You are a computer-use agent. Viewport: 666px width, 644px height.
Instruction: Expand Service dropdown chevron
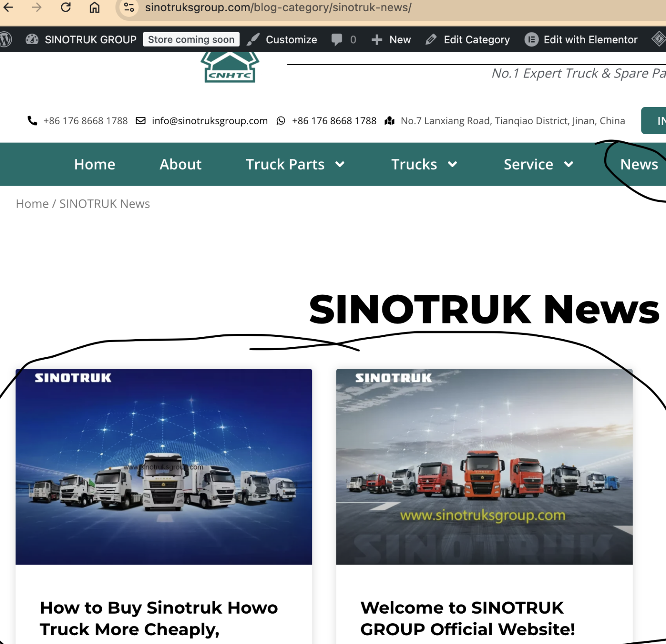tap(568, 164)
